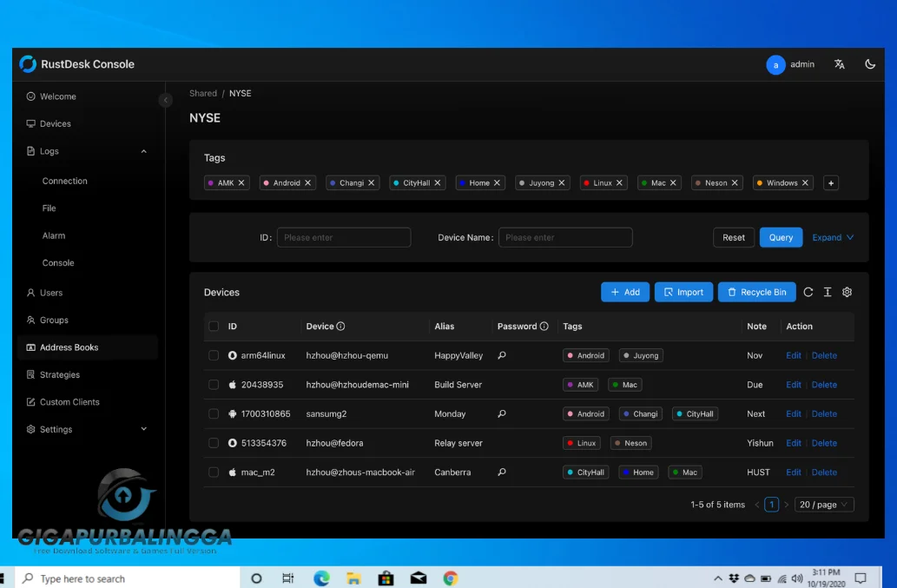The height and width of the screenshot is (588, 897).
Task: Check the 513354376 row checkbox
Action: pyautogui.click(x=214, y=443)
